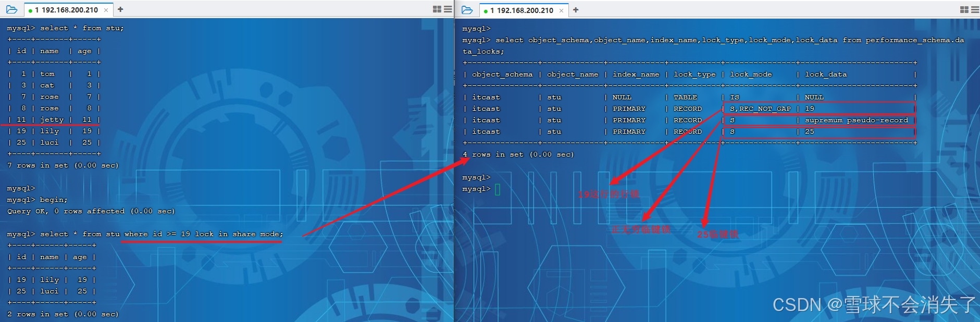Select the 192.168.200.210 tab in right window
Viewport: 980px width, 322px height.
[524, 10]
